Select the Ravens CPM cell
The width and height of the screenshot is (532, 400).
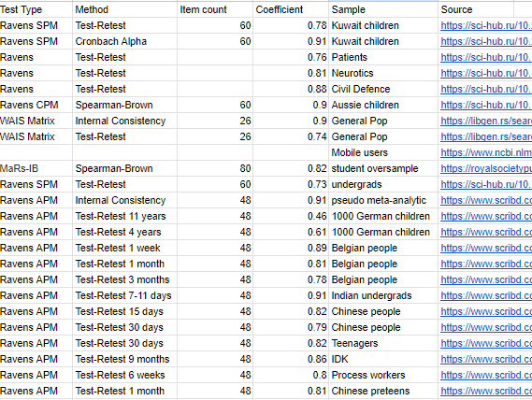point(36,105)
